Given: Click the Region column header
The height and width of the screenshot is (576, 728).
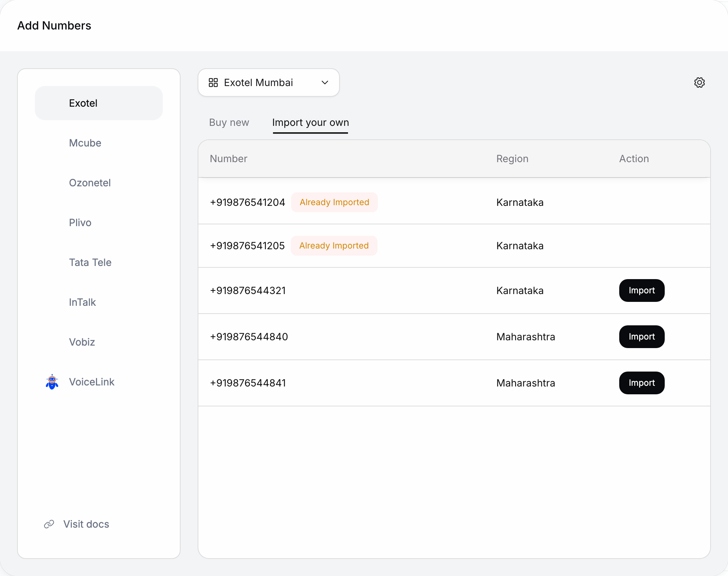Looking at the screenshot, I should tap(512, 159).
